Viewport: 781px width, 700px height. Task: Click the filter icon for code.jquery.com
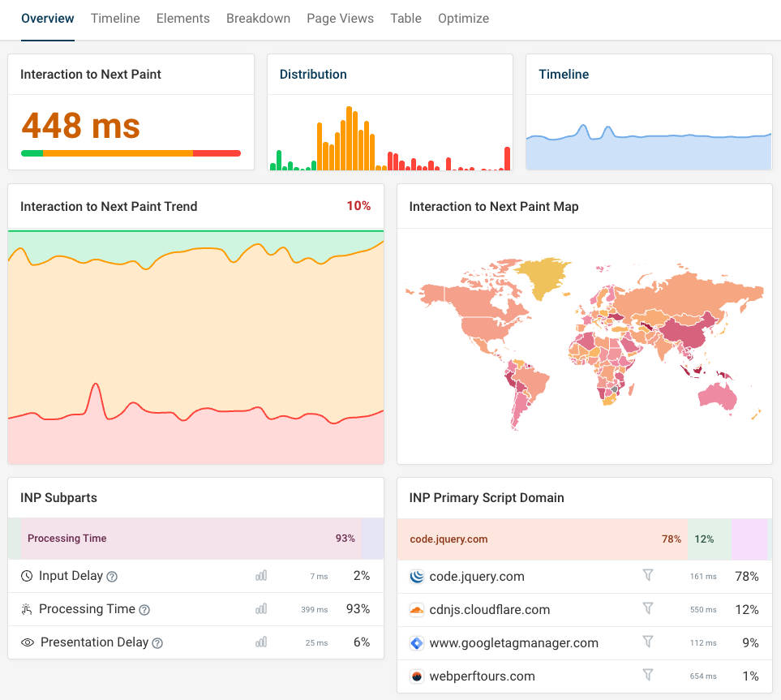click(x=648, y=576)
